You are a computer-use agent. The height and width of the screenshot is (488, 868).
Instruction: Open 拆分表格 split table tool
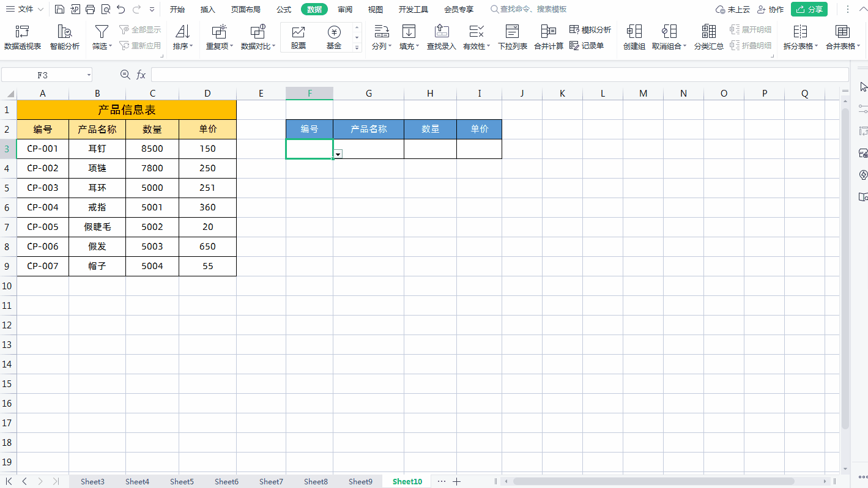point(800,38)
